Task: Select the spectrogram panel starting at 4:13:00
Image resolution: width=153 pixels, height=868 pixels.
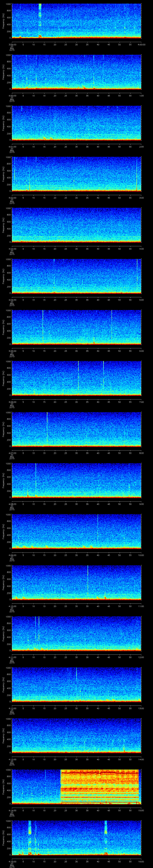Action: [76, 736]
